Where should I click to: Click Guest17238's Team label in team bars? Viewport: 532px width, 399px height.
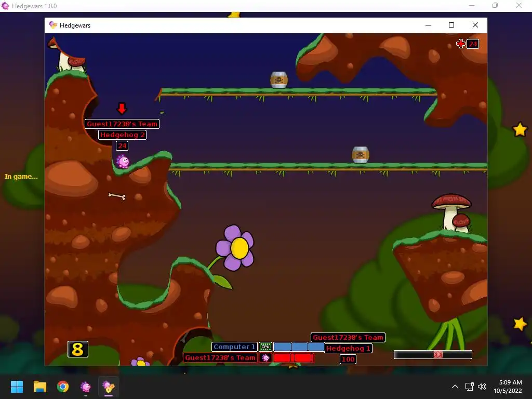[220, 357]
